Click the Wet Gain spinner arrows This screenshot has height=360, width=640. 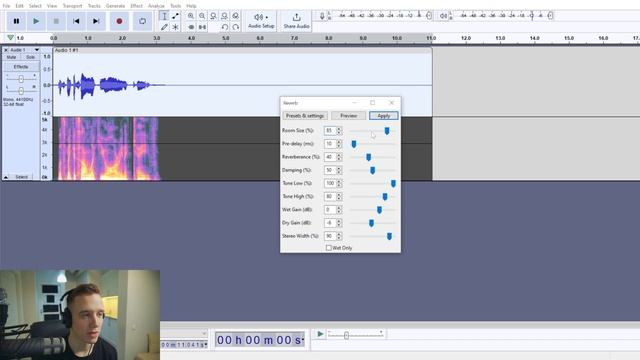pos(339,210)
